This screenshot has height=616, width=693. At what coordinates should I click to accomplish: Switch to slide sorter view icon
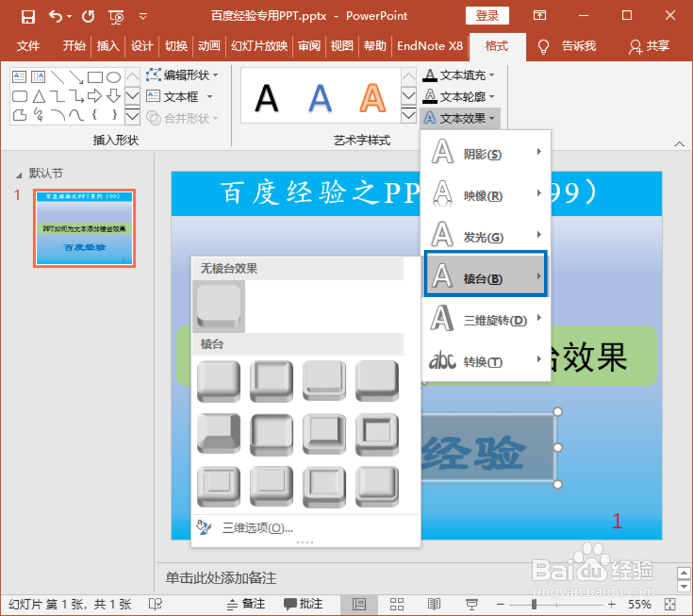(397, 604)
